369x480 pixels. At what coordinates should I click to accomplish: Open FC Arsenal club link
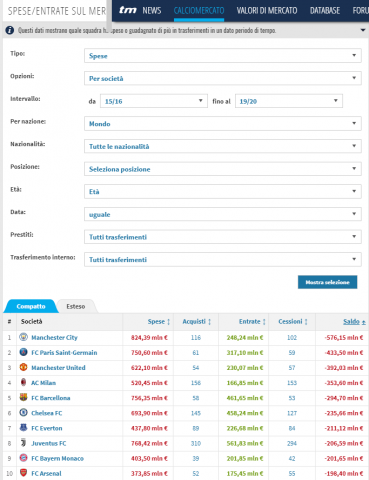46,473
